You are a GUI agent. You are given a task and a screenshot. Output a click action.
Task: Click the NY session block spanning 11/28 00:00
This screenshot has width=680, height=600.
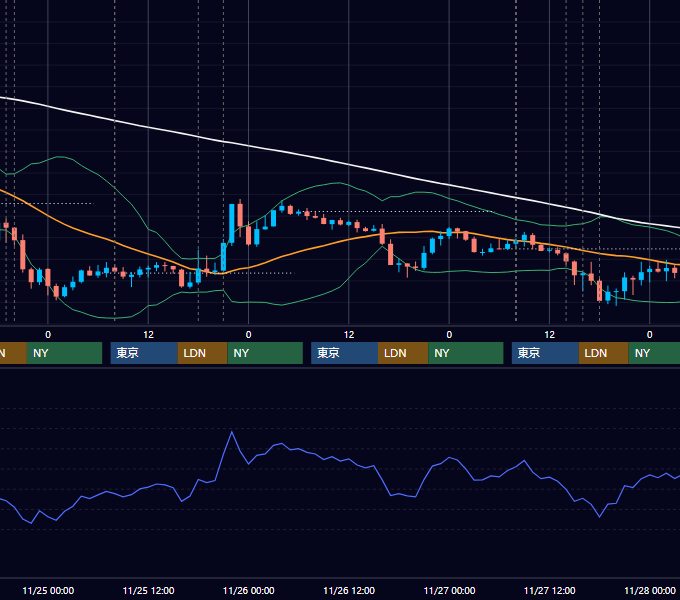(654, 353)
